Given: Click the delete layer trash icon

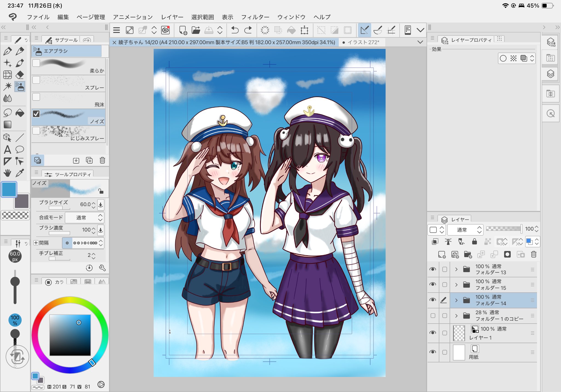Looking at the screenshot, I should [533, 254].
